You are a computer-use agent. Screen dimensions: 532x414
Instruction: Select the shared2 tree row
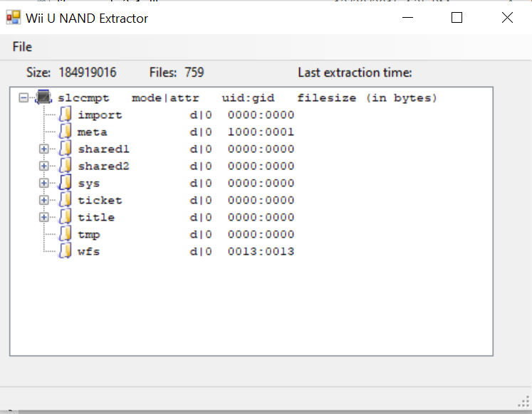[x=186, y=166]
